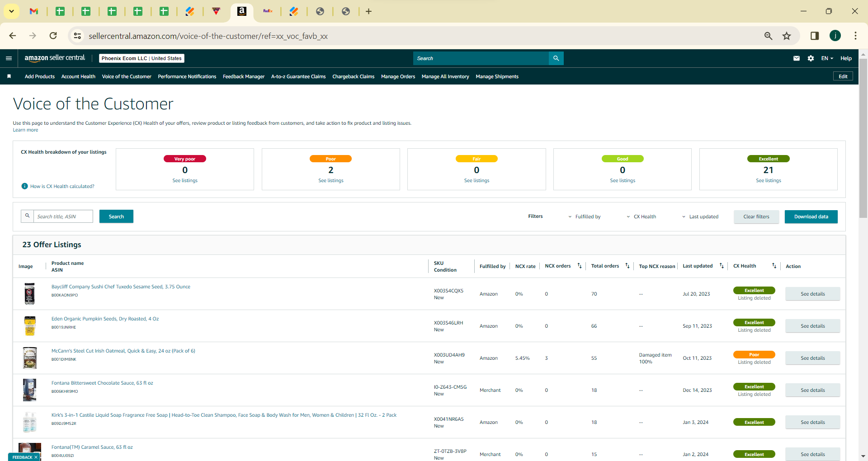Expand the Fulfilled by filter

585,216
